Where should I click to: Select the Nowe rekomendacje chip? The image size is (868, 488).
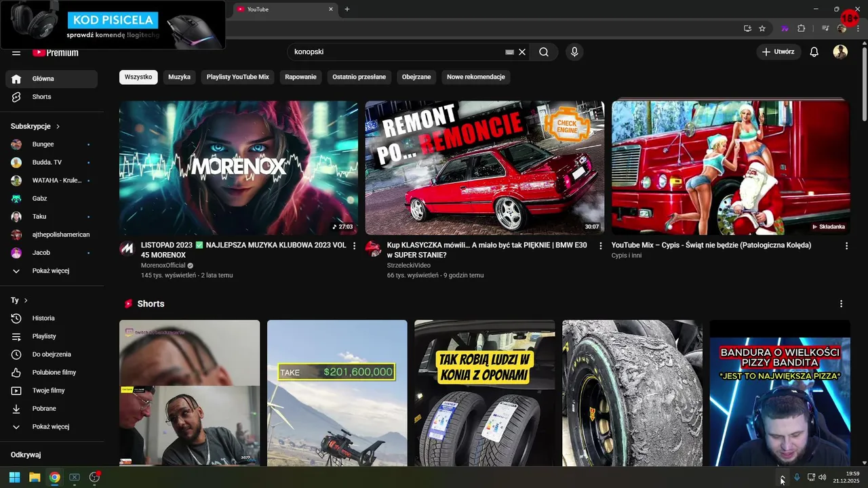tap(476, 77)
